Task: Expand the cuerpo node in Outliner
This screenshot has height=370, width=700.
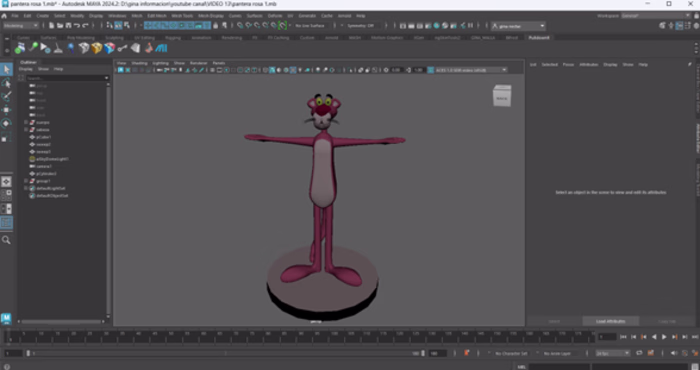Action: pyautogui.click(x=26, y=122)
